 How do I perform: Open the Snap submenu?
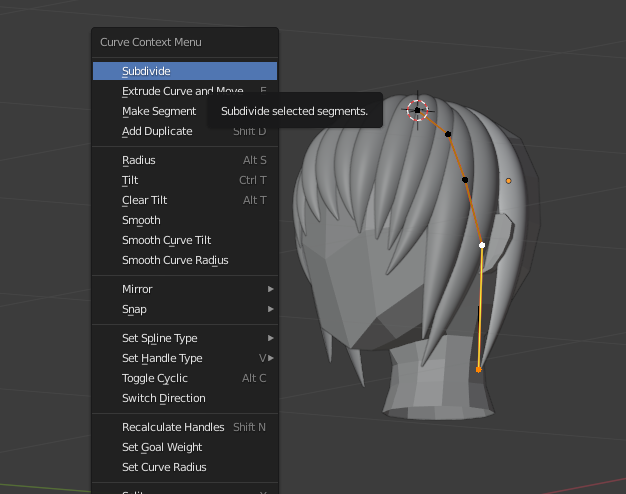[185, 309]
